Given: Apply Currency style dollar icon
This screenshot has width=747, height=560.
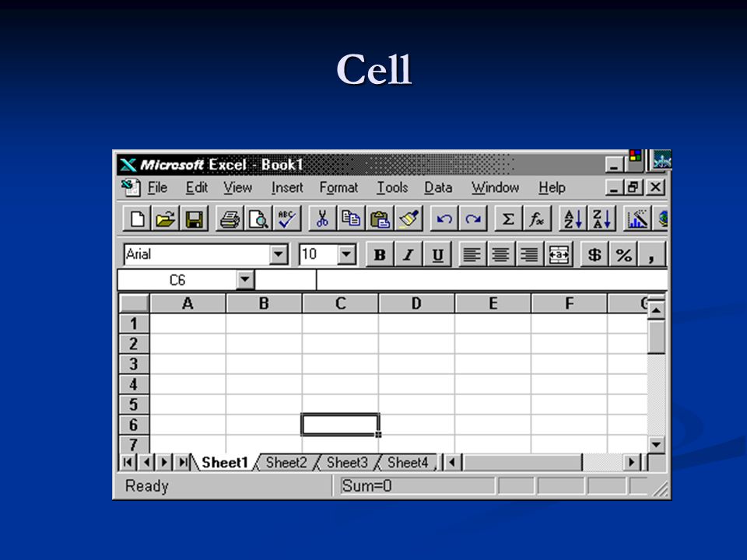Looking at the screenshot, I should coord(594,255).
